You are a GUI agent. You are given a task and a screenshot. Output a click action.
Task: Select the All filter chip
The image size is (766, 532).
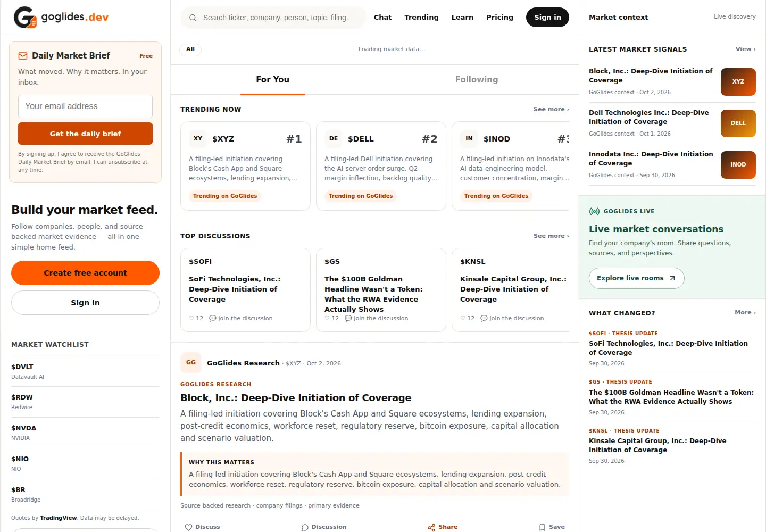point(190,49)
